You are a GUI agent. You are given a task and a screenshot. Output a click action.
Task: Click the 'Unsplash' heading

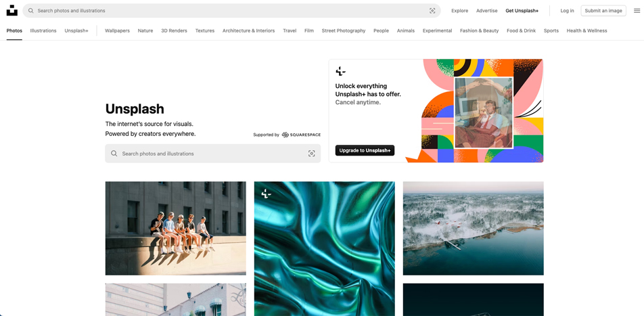[x=135, y=109]
